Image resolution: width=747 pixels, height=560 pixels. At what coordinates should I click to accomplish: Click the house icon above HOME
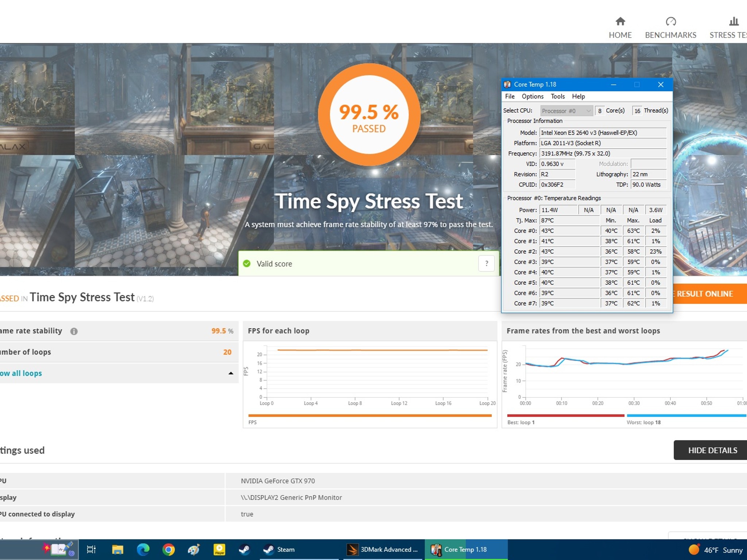[620, 22]
